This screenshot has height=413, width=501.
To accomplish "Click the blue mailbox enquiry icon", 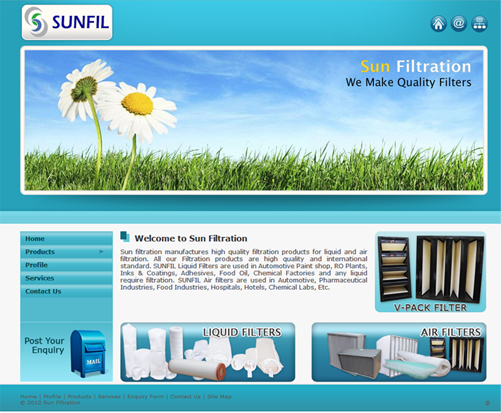I will [88, 353].
